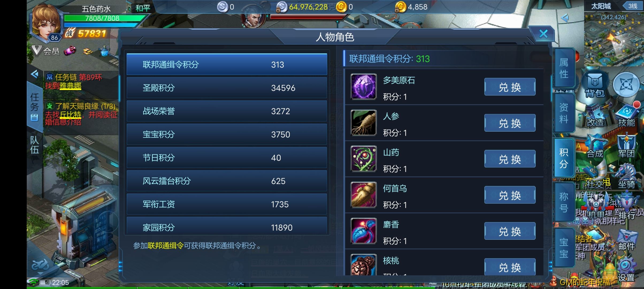The image size is (644, 289).
Task: Click the 多美原石 purple gem icon
Action: click(x=363, y=87)
